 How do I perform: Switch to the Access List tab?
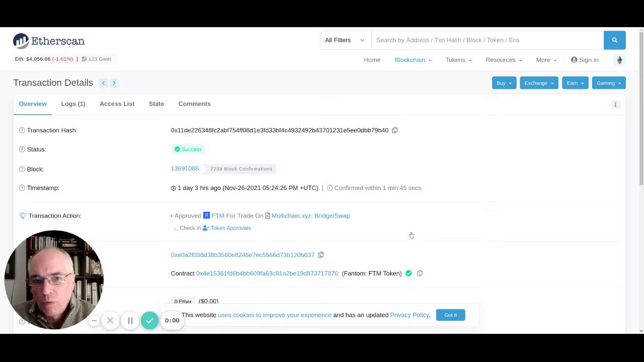(117, 104)
